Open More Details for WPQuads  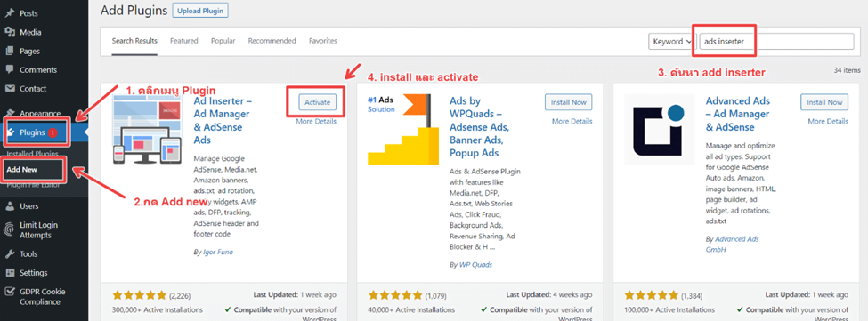[x=572, y=121]
